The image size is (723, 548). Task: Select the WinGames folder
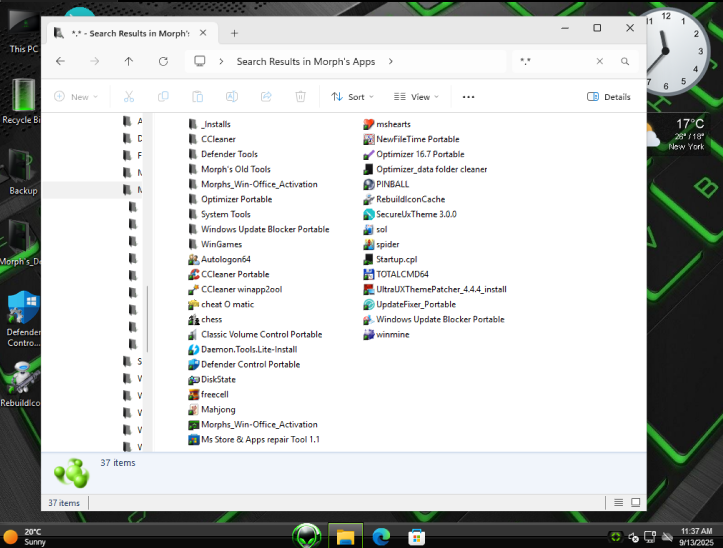[x=215, y=244]
